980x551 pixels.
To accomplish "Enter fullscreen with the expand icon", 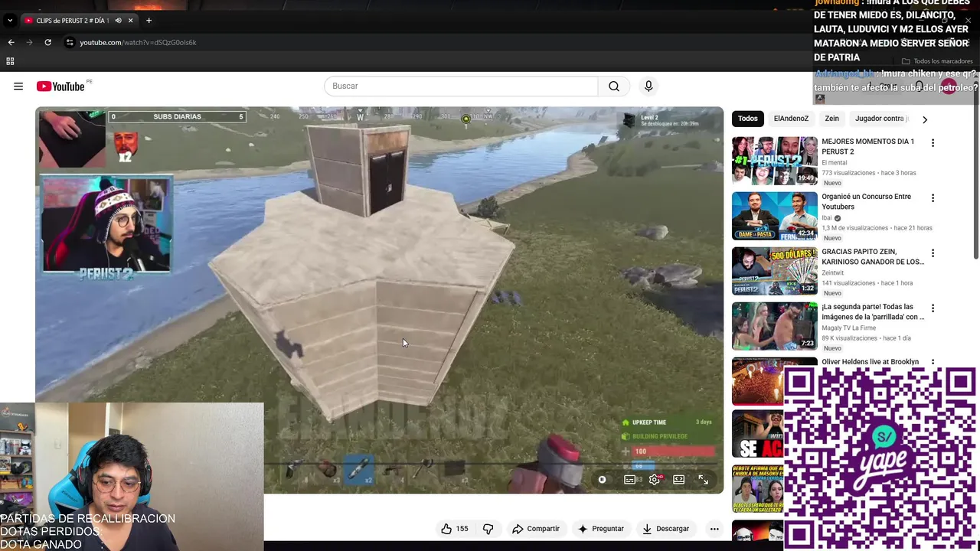I will pos(704,480).
